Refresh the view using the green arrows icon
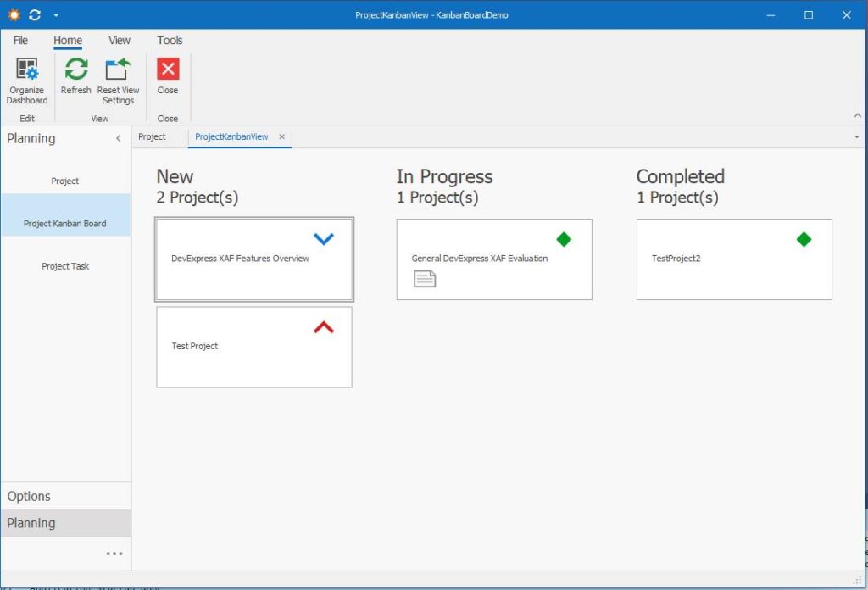The image size is (868, 590). pos(76,70)
